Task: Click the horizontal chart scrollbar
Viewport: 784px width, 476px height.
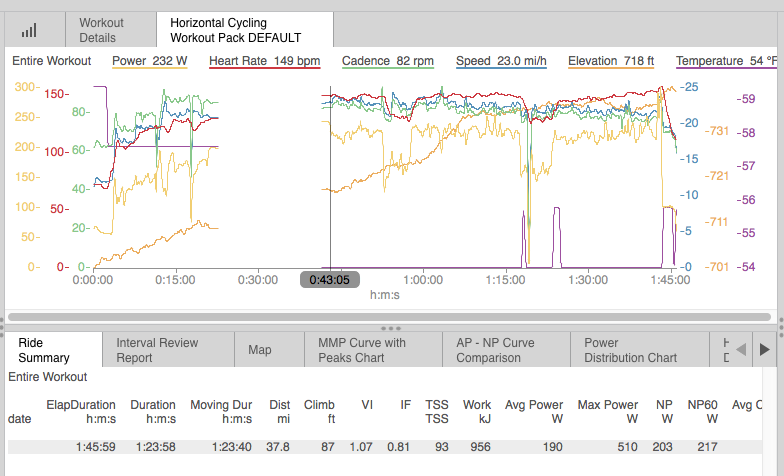Action: coord(390,317)
